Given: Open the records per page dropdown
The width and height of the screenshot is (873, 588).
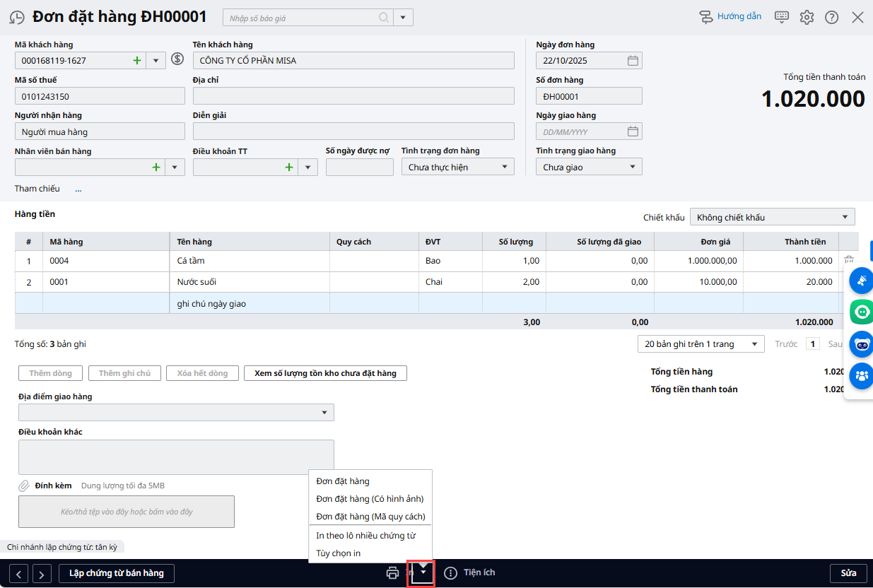Looking at the screenshot, I should coord(755,344).
